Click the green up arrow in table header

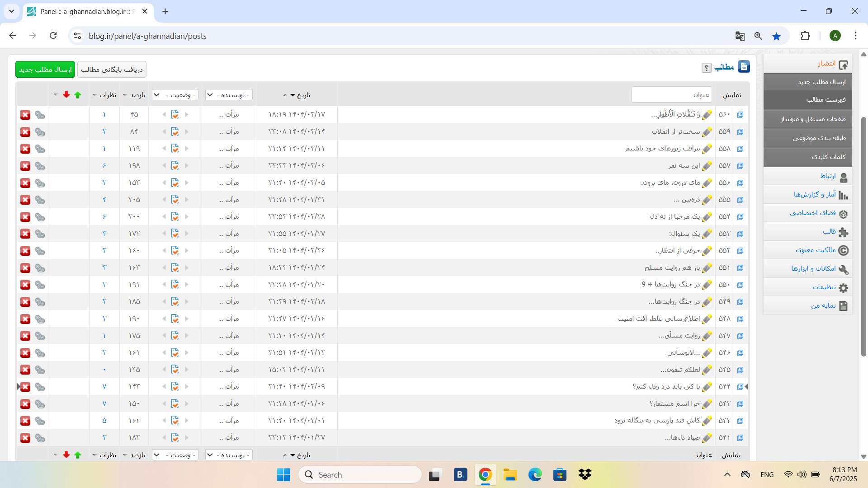pos(78,95)
